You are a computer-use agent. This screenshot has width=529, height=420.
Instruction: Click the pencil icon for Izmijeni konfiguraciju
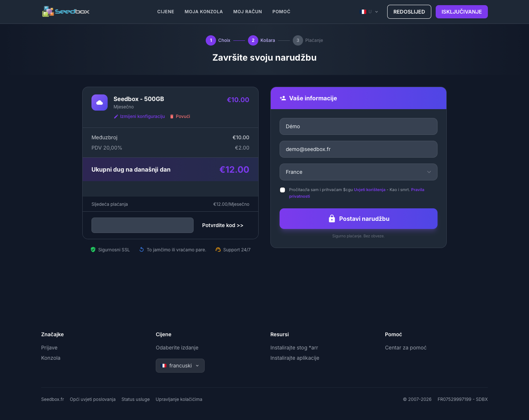pos(116,116)
